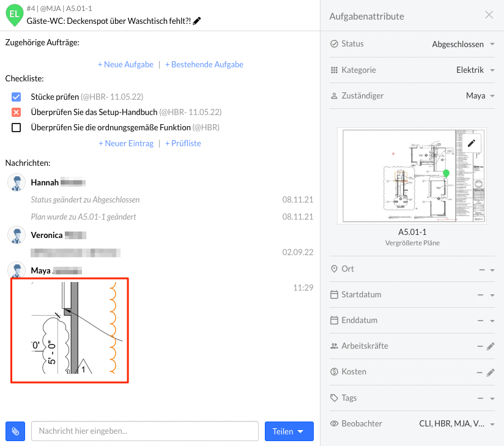This screenshot has width=504, height=446.
Task: Check the ordnungsgemäße Funktion checkbox
Action: click(x=16, y=128)
